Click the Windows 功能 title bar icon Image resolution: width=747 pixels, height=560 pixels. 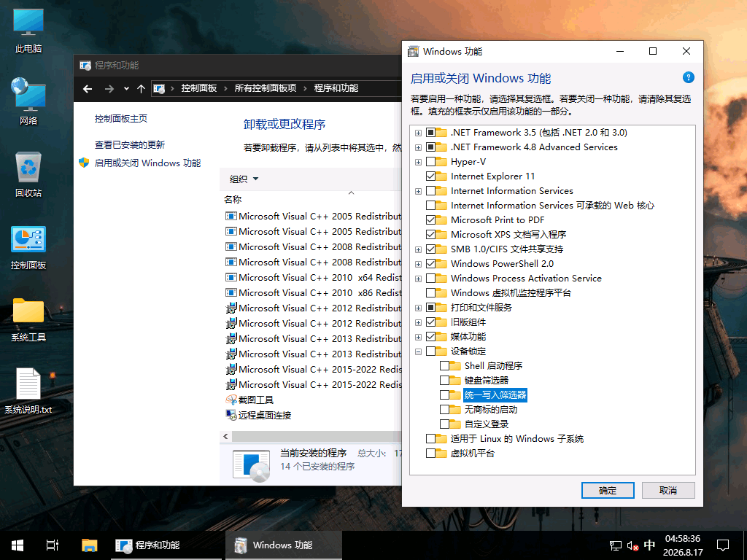tap(413, 52)
